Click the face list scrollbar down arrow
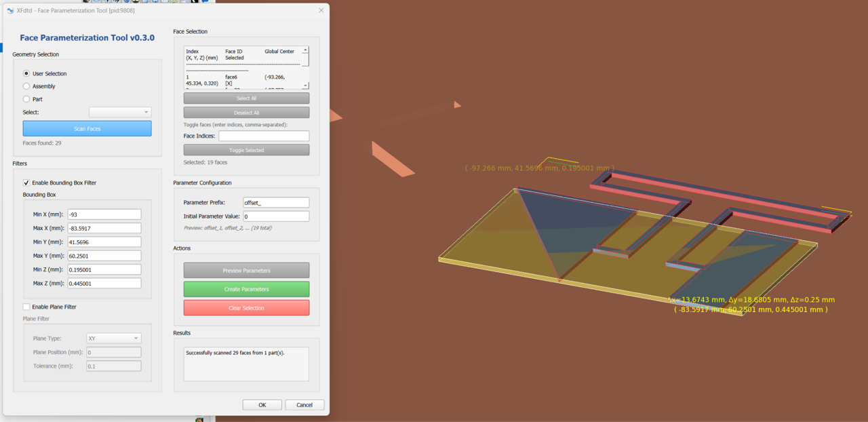The image size is (868, 422). coord(306,85)
